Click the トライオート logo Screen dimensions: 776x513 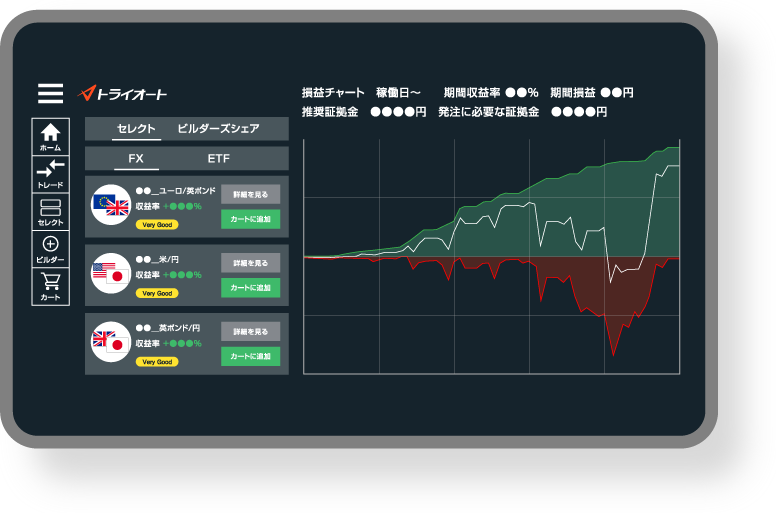[x=124, y=94]
